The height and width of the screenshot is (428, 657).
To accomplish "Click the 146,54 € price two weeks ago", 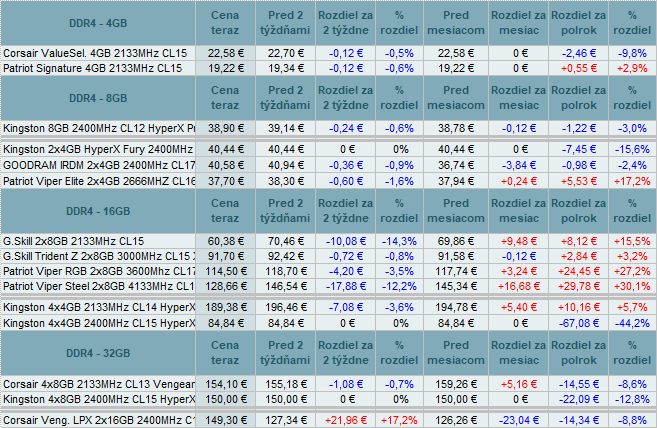I will tap(286, 287).
